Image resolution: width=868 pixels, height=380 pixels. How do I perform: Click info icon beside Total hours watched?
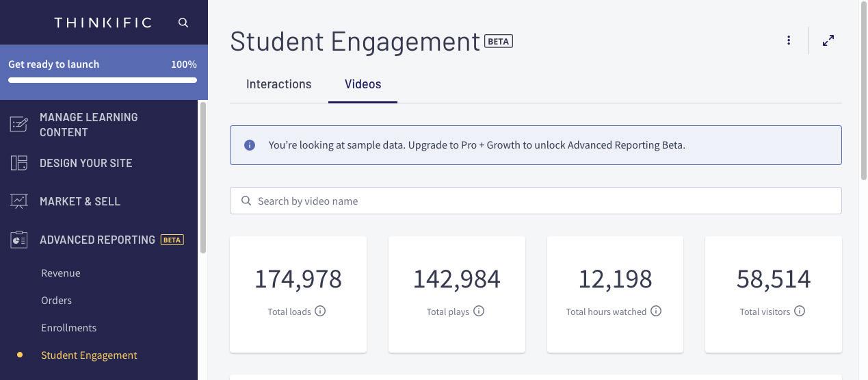pyautogui.click(x=656, y=311)
